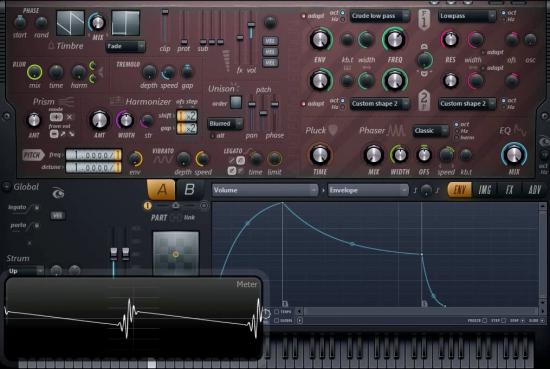
Task: Click the EQ MIX knob
Action: pos(514,155)
